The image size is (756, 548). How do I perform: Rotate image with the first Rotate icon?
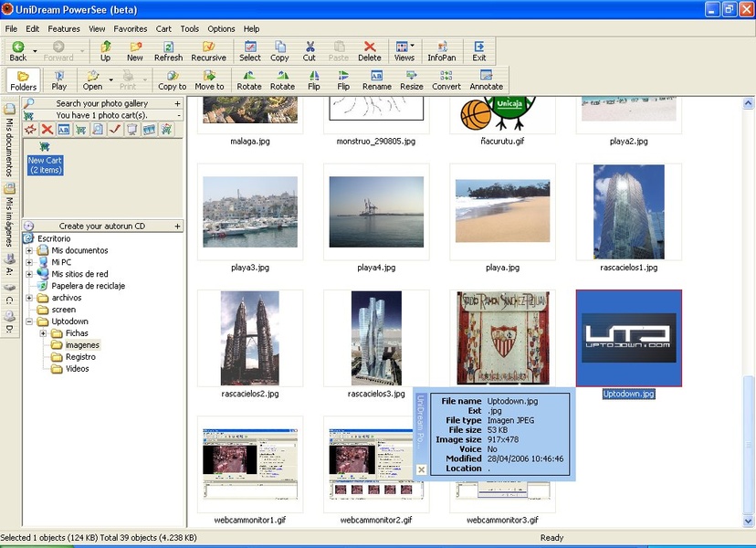(248, 80)
